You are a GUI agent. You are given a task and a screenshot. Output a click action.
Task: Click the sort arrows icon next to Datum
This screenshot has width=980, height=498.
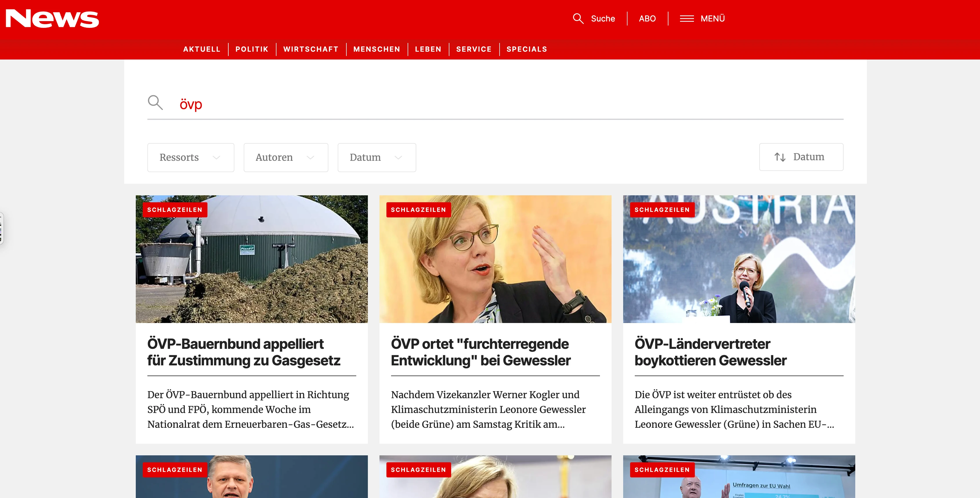[x=780, y=157]
